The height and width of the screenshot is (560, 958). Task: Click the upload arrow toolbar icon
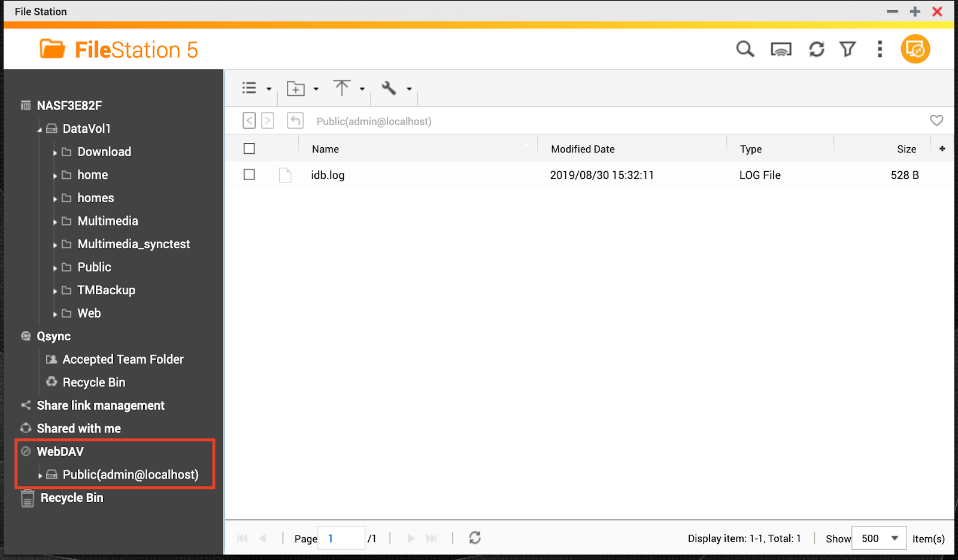pyautogui.click(x=342, y=89)
